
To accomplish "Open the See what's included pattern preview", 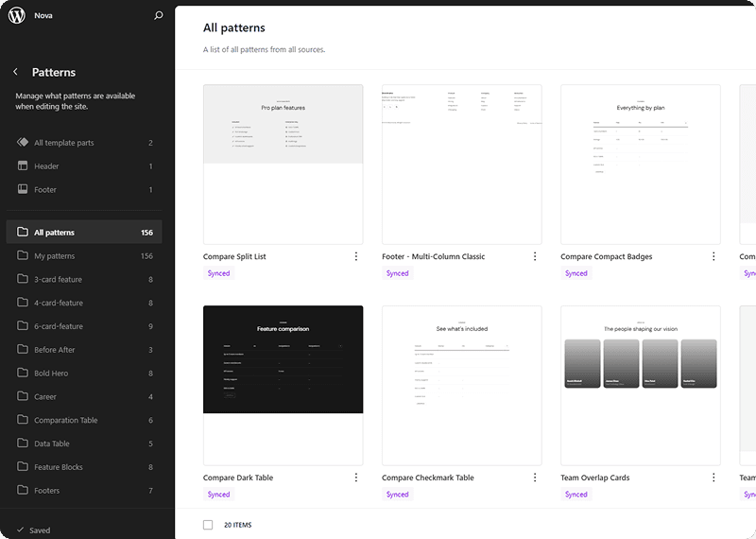I will tap(461, 385).
